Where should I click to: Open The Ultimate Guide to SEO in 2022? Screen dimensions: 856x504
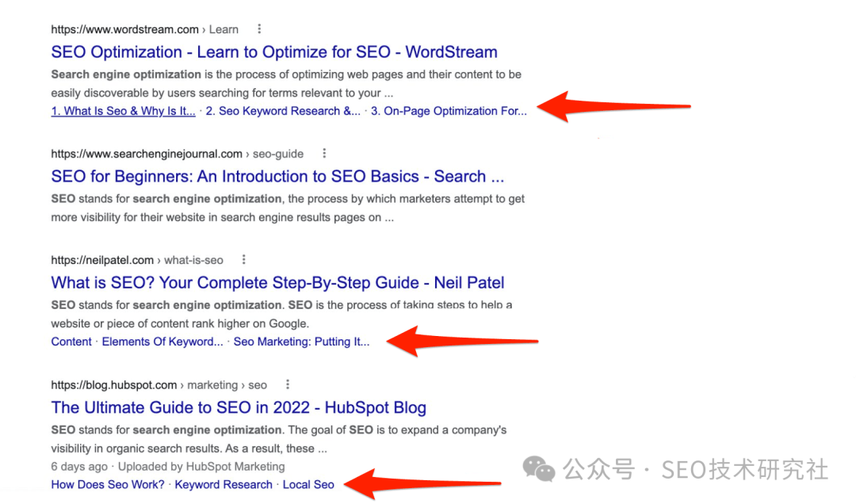tap(239, 407)
